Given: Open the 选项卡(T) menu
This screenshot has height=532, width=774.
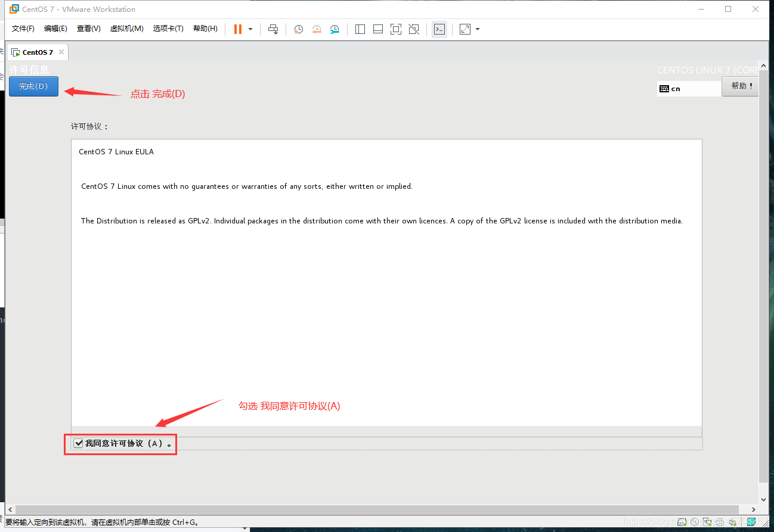Looking at the screenshot, I should coord(168,29).
